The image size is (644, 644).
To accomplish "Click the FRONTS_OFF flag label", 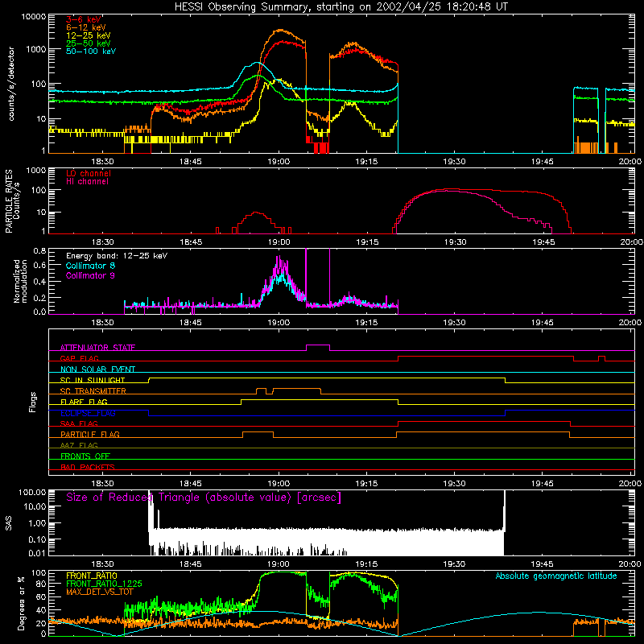I will [85, 456].
